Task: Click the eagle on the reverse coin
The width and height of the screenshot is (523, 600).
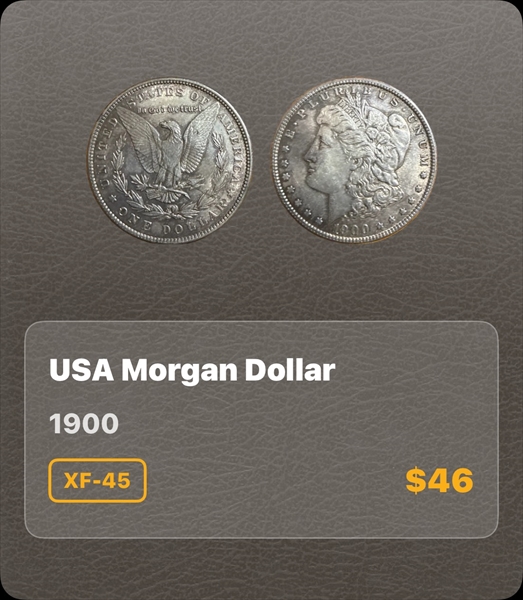Action: [x=170, y=155]
